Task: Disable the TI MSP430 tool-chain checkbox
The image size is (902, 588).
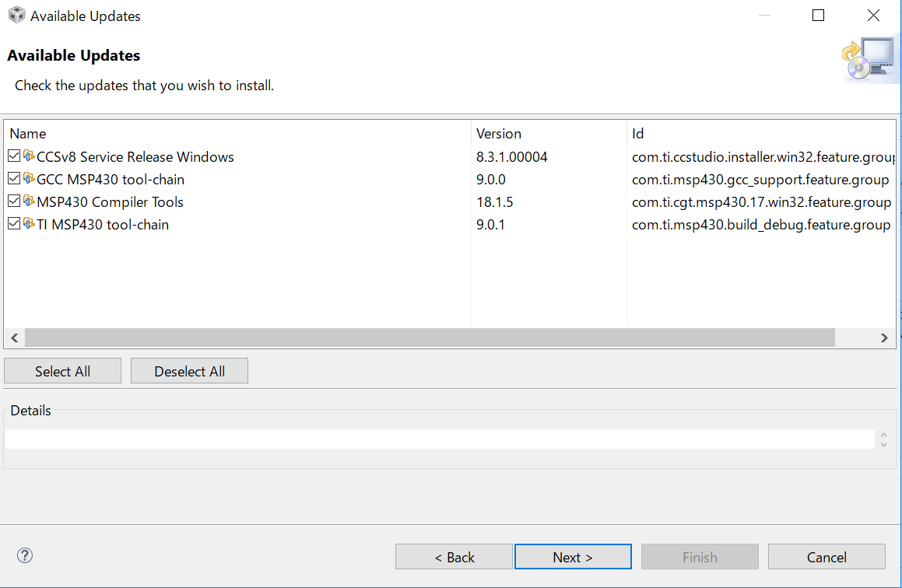Action: (x=14, y=224)
